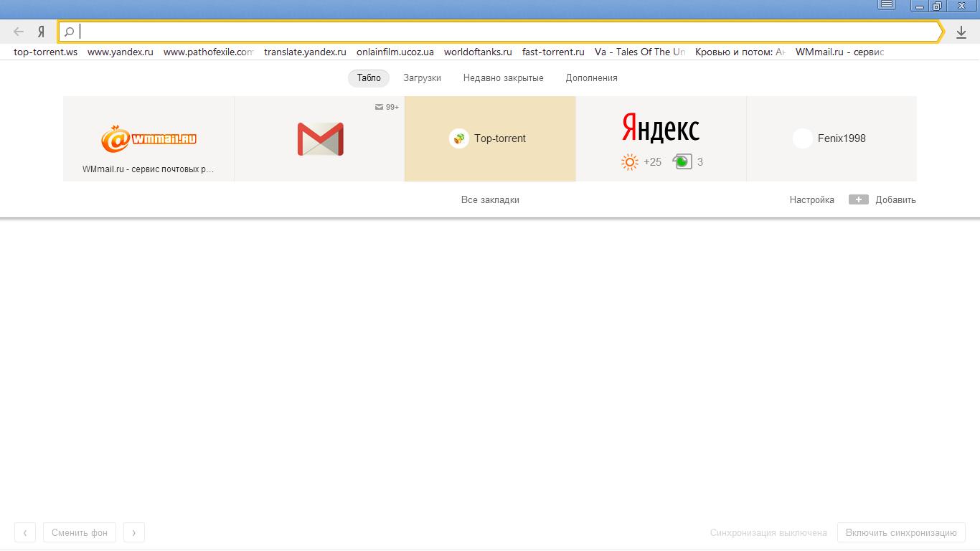Open the Top-torrent tile
Viewport: 980px width, 551px height.
490,138
